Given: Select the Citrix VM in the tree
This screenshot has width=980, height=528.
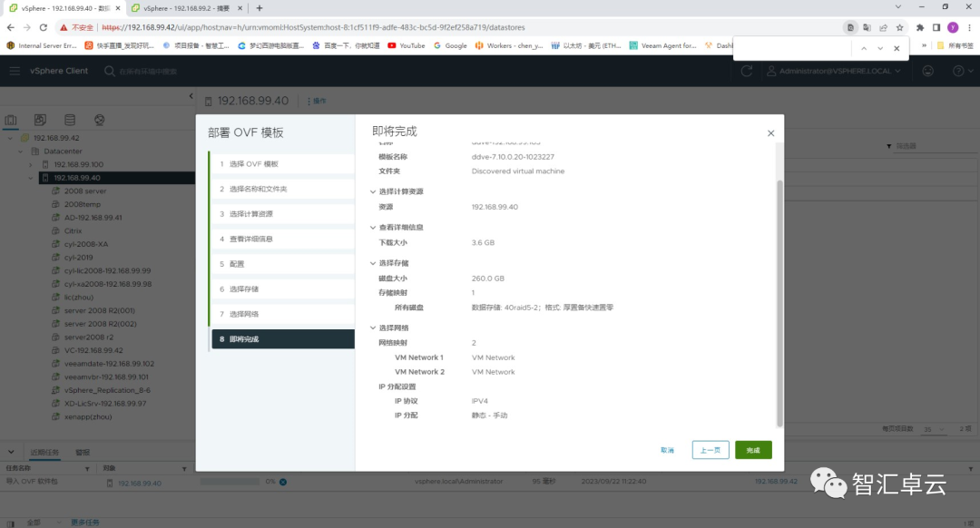Looking at the screenshot, I should click(x=73, y=231).
